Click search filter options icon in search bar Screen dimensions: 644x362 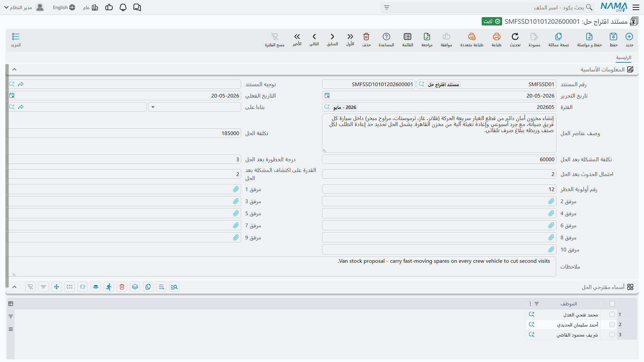click(x=387, y=7)
